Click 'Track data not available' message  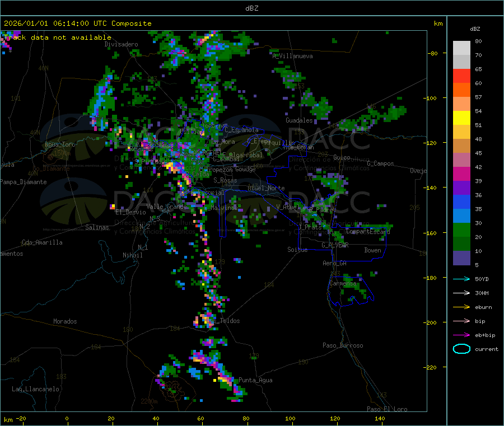tap(58, 38)
